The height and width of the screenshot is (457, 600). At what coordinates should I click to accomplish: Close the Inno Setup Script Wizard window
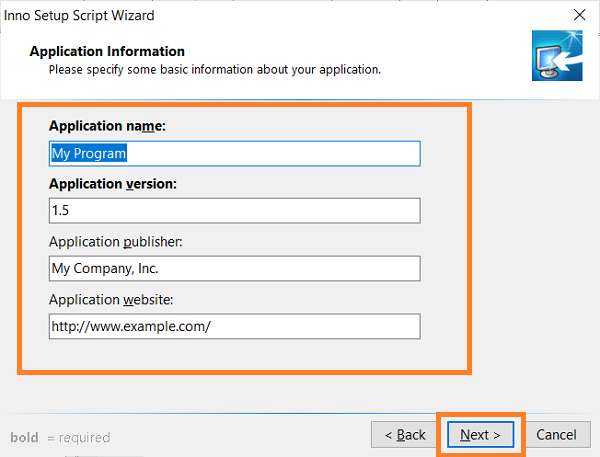(579, 15)
